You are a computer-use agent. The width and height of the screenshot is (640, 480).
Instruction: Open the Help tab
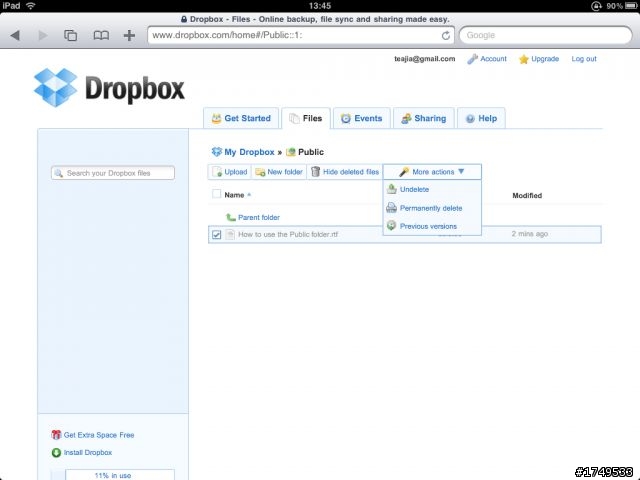(481, 118)
